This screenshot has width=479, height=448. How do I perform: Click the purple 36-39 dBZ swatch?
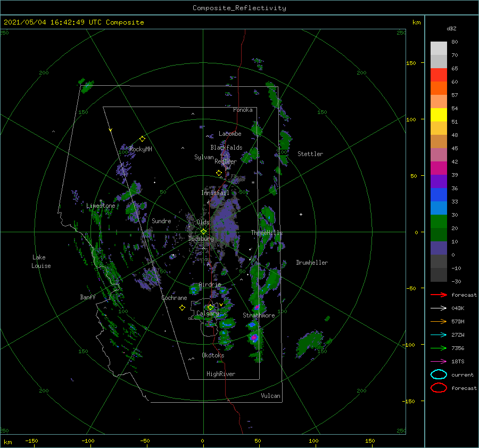[439, 182]
